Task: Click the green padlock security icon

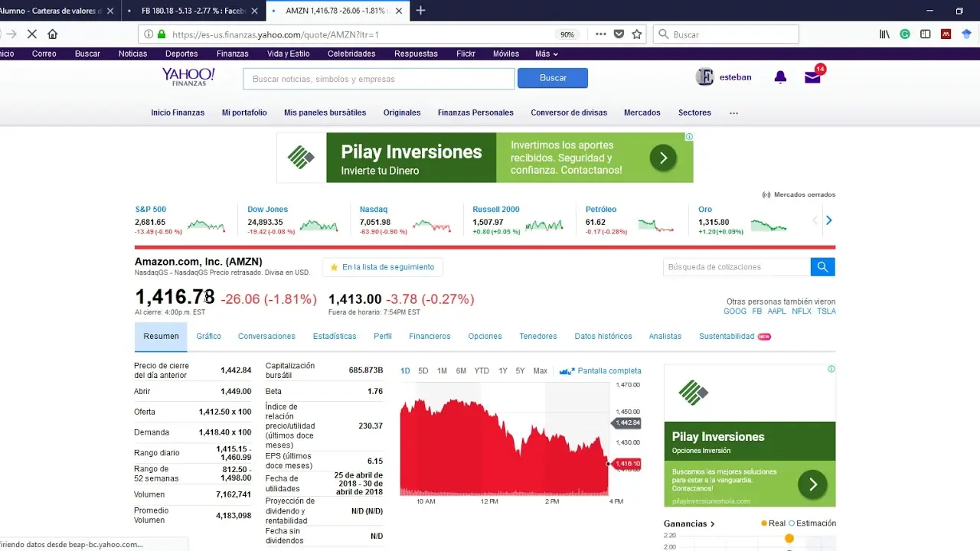Action: click(x=161, y=34)
